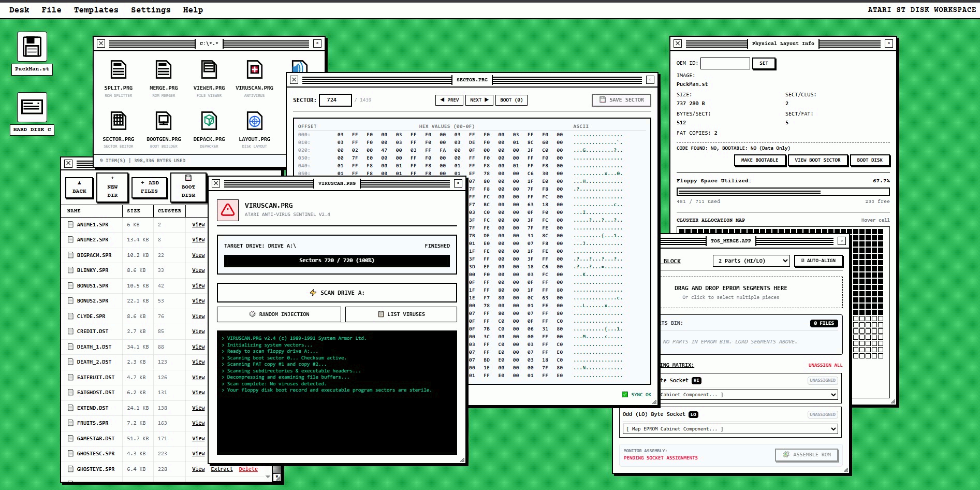Click VIEW BOOT SECTOR

(x=817, y=160)
